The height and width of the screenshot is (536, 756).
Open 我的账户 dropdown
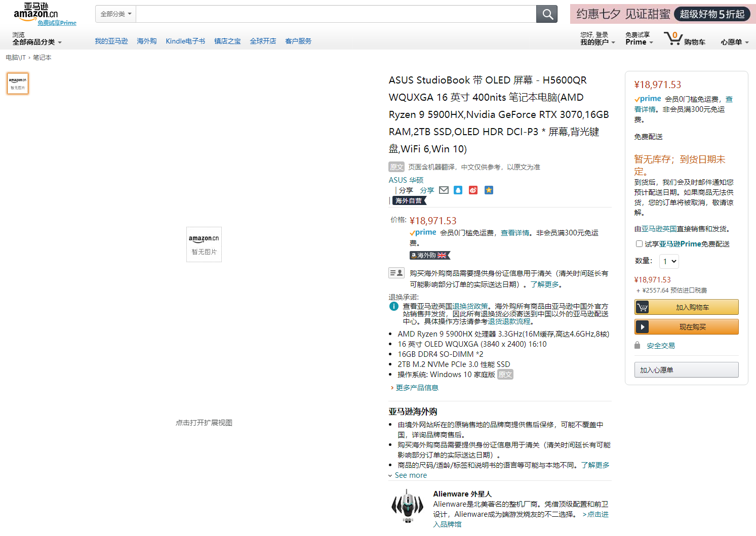click(598, 43)
